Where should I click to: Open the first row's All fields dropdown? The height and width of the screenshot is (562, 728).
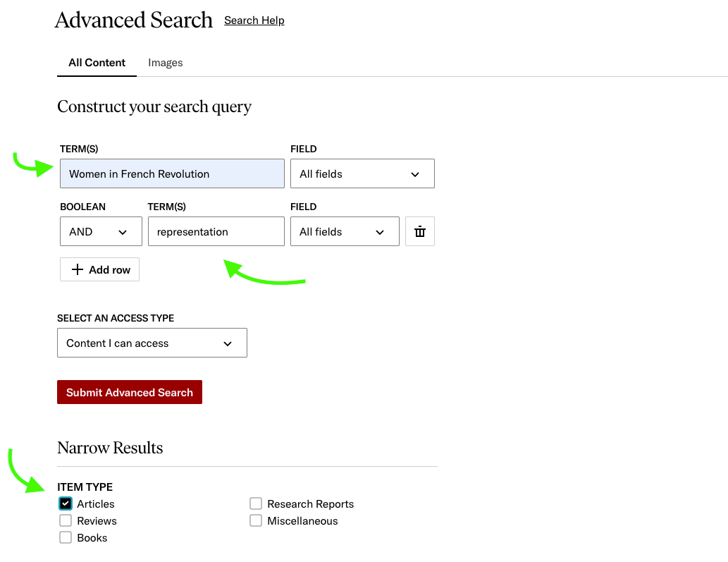(362, 173)
